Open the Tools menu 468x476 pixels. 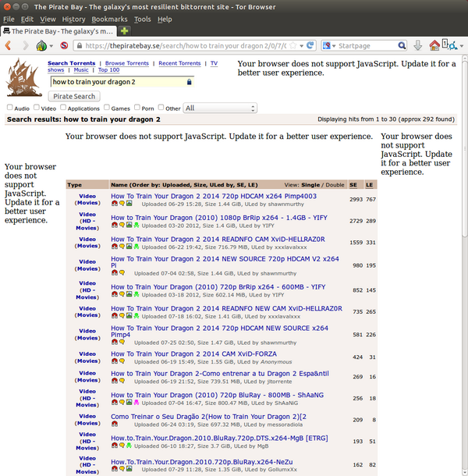[143, 20]
